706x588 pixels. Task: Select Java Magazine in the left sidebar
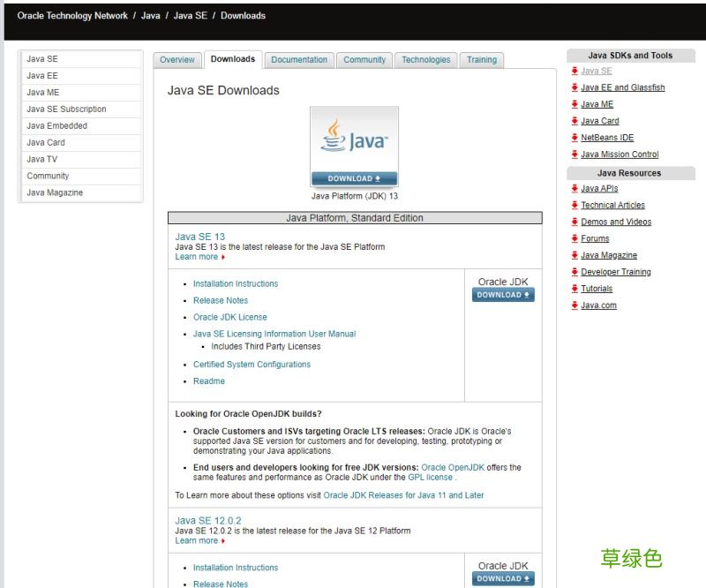click(55, 192)
